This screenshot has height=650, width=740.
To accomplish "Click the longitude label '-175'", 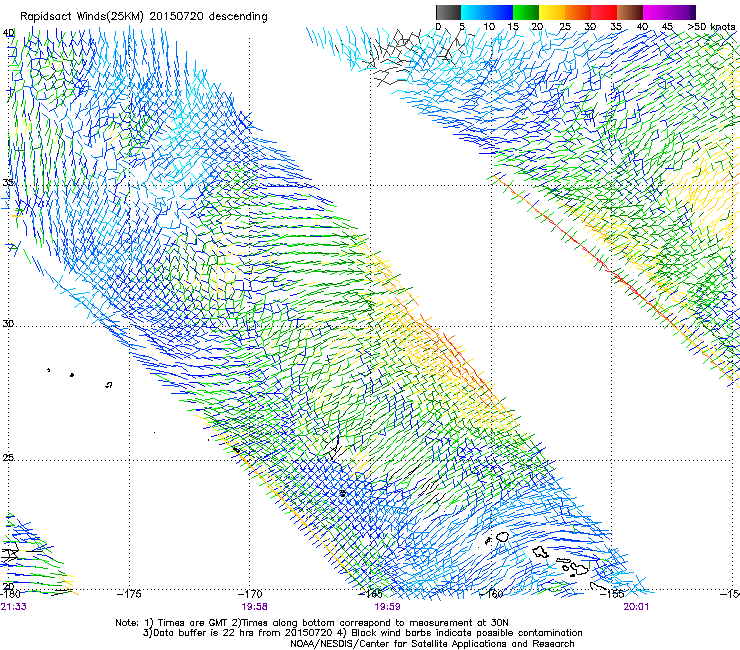I will [129, 594].
